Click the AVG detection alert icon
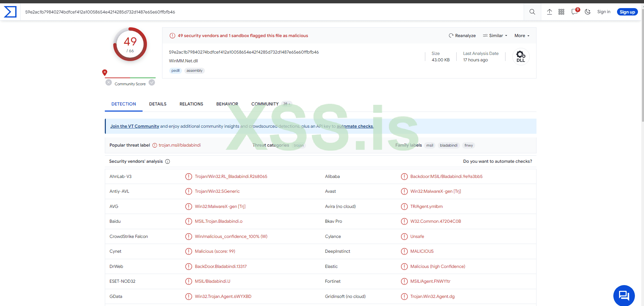Viewport: 644px width, 306px height. pos(189,207)
